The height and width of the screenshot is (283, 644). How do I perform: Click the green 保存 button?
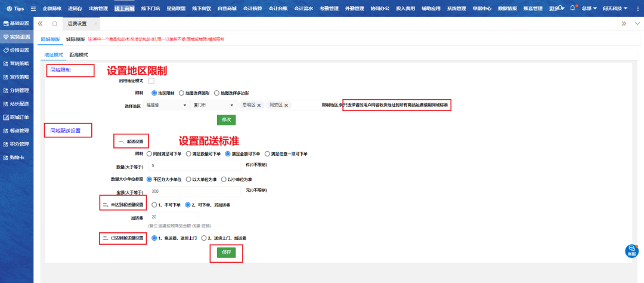click(225, 253)
